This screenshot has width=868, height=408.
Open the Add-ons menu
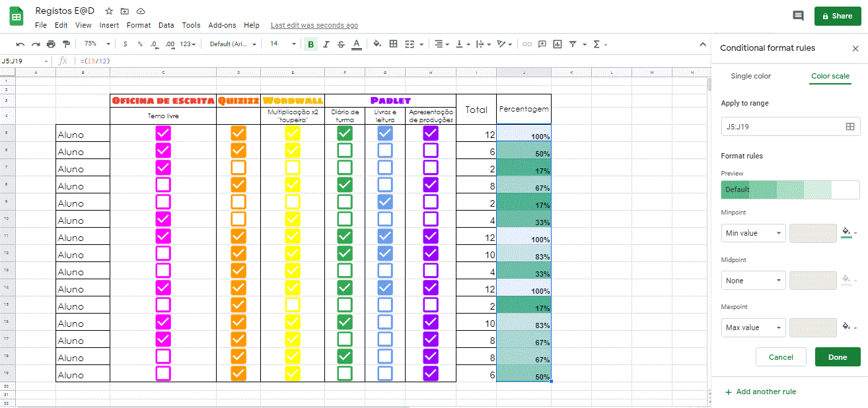pos(222,25)
